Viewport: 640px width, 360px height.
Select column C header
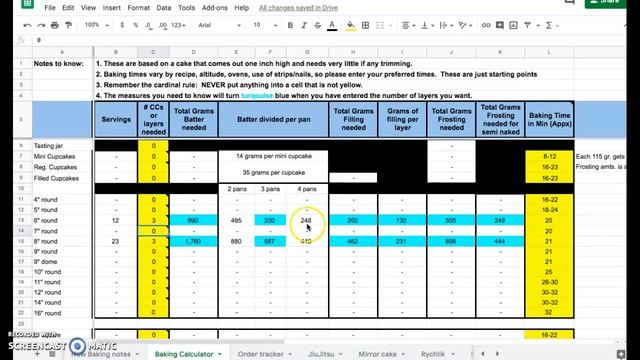[x=153, y=52]
